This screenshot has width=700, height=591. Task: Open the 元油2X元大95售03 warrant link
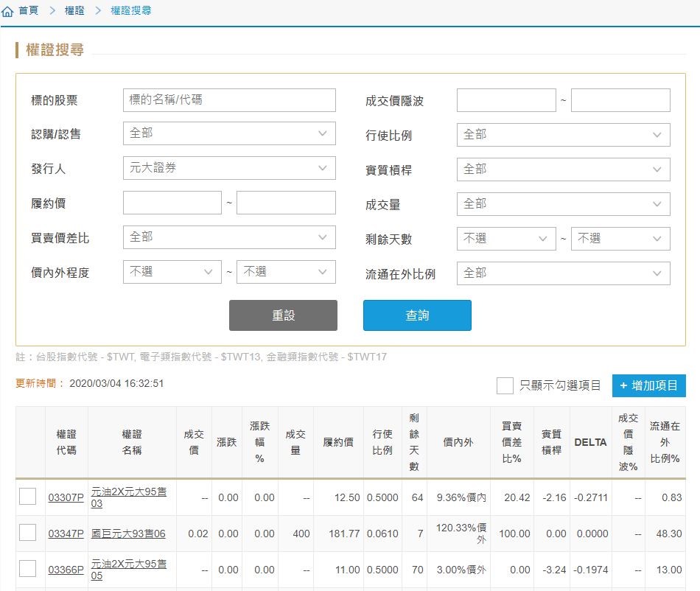(128, 497)
